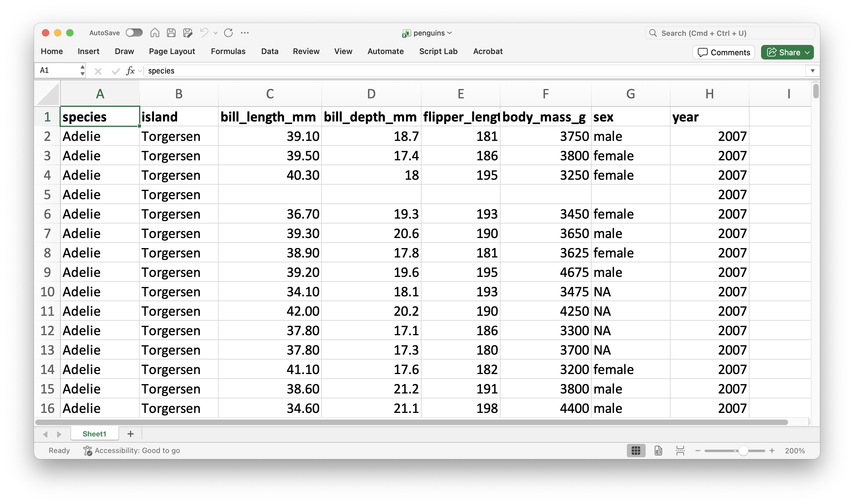Add a new sheet with plus button
The image size is (854, 504).
click(x=131, y=434)
